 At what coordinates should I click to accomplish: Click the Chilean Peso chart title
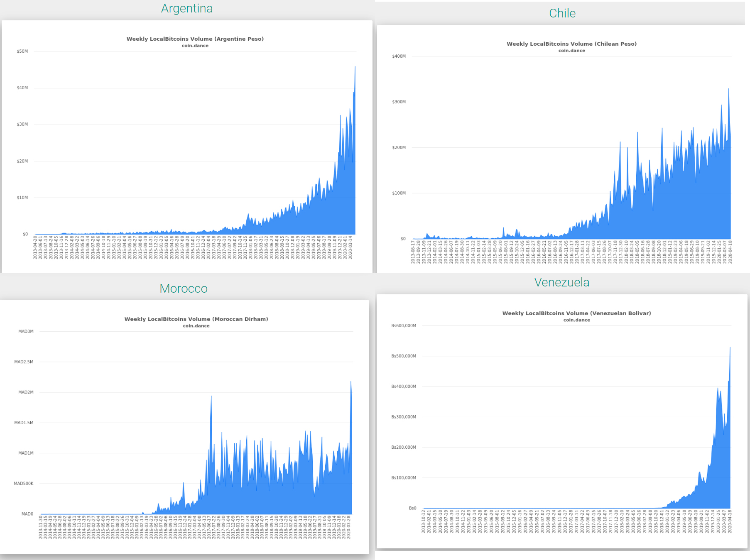pos(571,44)
